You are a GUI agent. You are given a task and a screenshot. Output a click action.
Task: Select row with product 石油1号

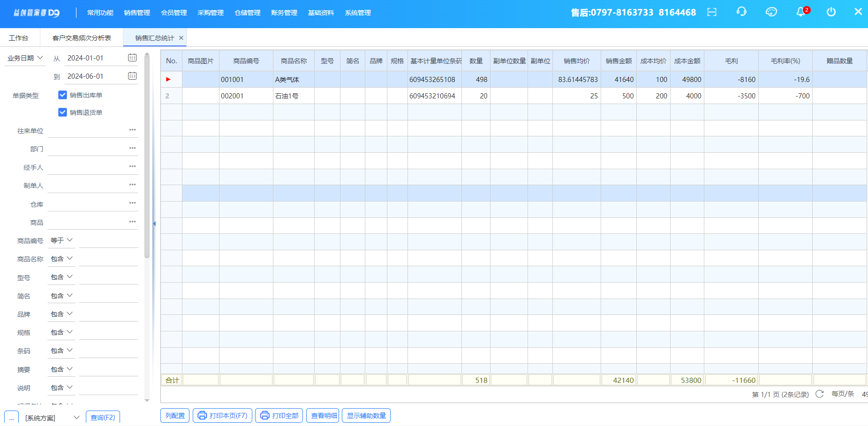[514, 96]
